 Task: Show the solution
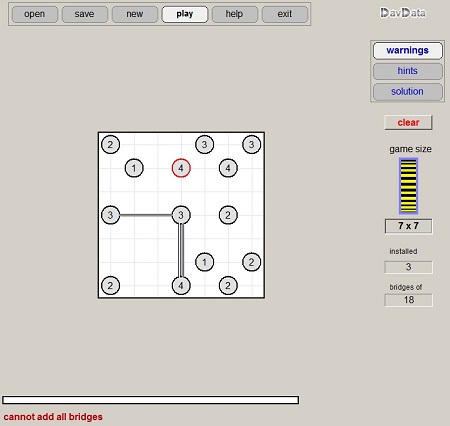408,92
